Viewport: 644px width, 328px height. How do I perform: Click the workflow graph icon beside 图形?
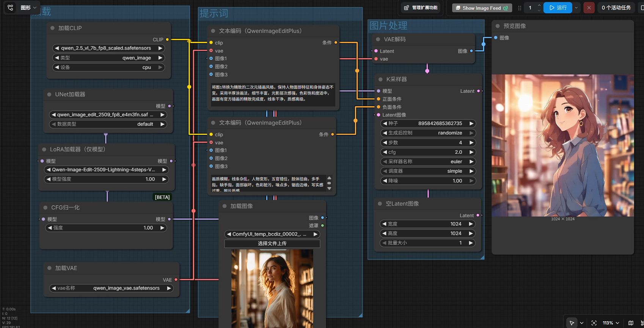point(11,8)
